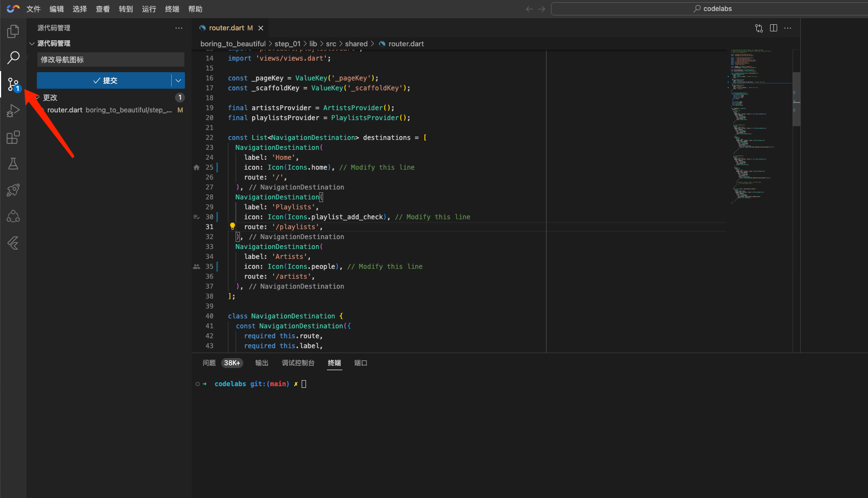Screen dimensions: 868x498
Task: Switch to the 终端 panel tab
Action: [335, 363]
